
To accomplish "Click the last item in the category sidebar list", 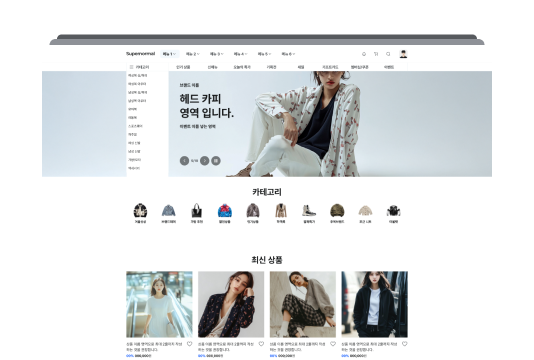I will [x=134, y=168].
